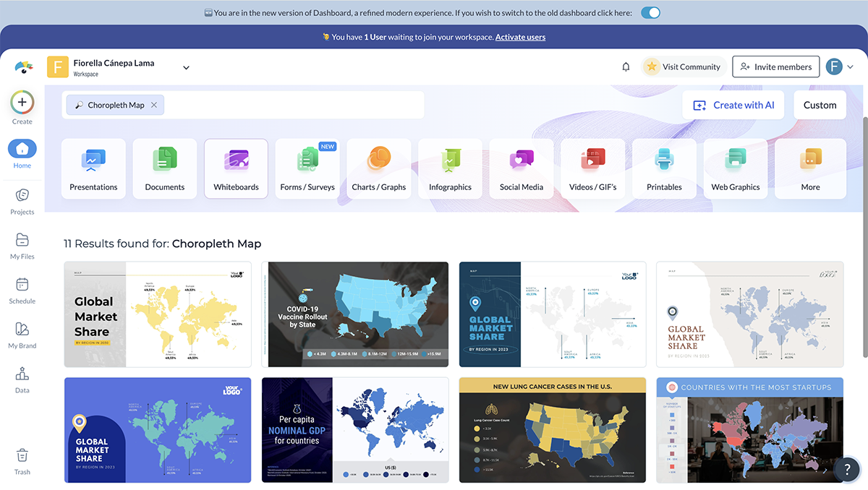Screen dimensions: 868x490
Task: Open help with the question mark button
Action: coord(847,469)
